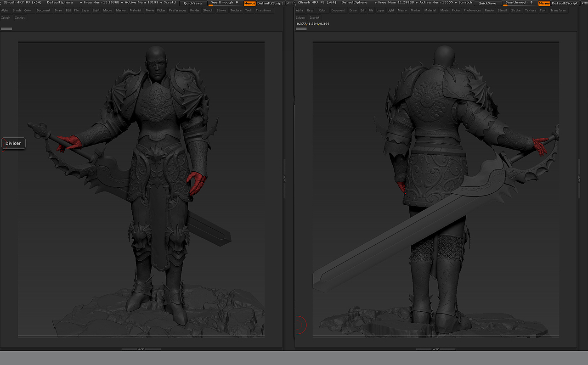Click DefaultZScript button in right window
The width and height of the screenshot is (588, 365).
click(565, 3)
